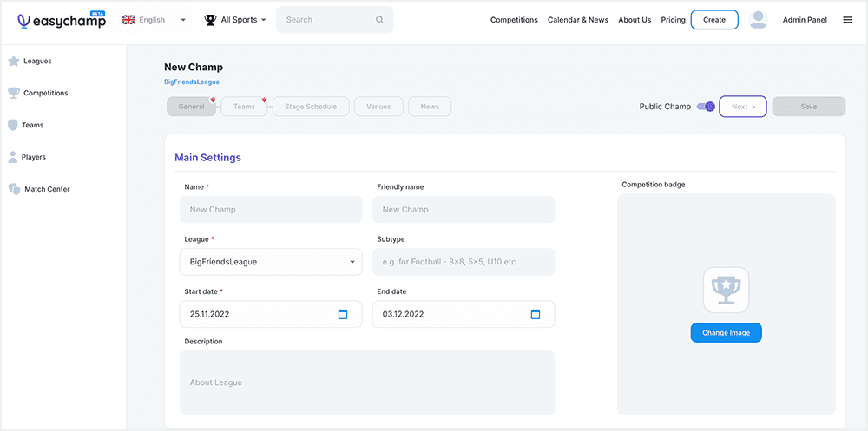Click the Match Center icon in sidebar

(x=13, y=189)
